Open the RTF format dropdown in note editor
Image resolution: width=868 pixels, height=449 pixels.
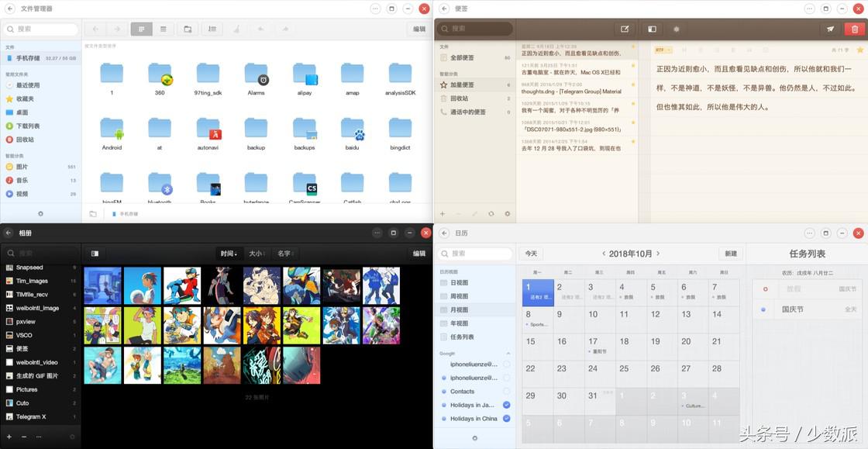[x=663, y=50]
